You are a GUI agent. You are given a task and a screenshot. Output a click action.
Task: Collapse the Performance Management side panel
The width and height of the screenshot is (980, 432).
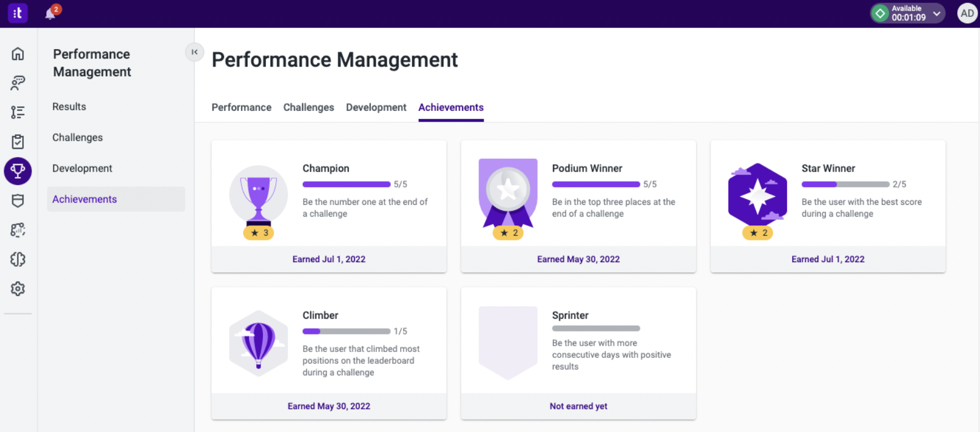tap(194, 52)
